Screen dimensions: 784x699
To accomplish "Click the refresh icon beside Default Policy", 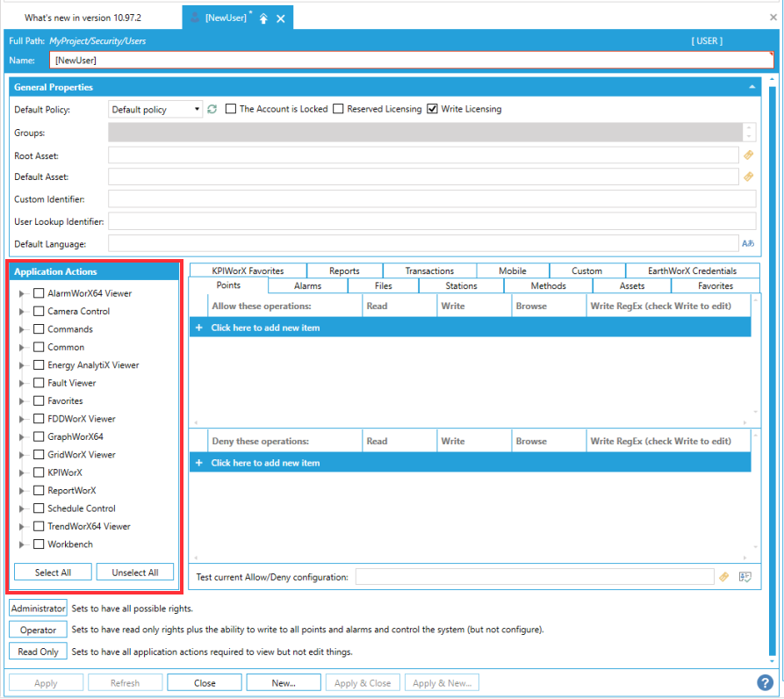I will 212,109.
